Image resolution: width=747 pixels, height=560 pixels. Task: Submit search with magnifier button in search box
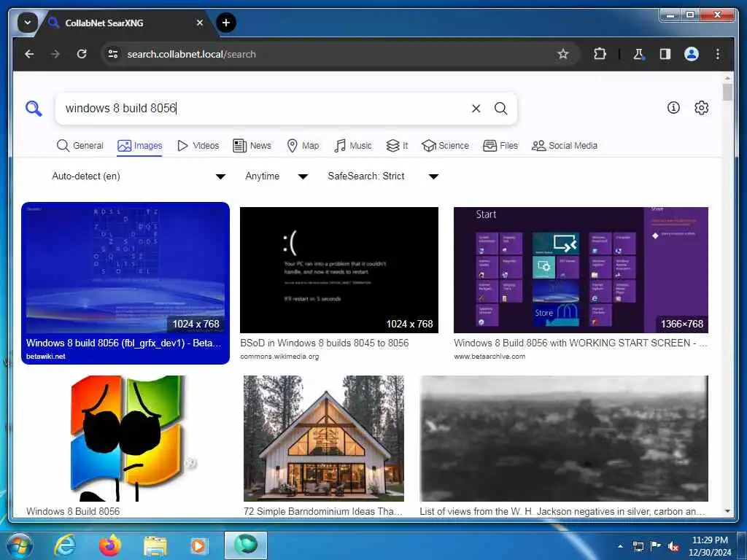tap(500, 109)
